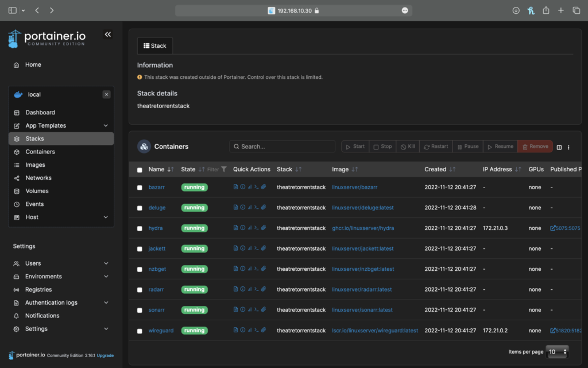The image size is (588, 368).
Task: Expand the Host menu chevron
Action: pyautogui.click(x=106, y=217)
